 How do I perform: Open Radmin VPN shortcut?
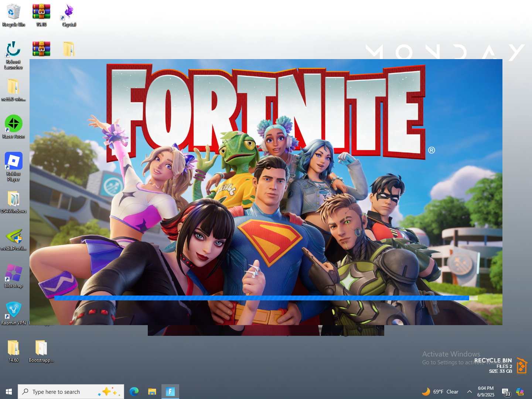[14, 313]
